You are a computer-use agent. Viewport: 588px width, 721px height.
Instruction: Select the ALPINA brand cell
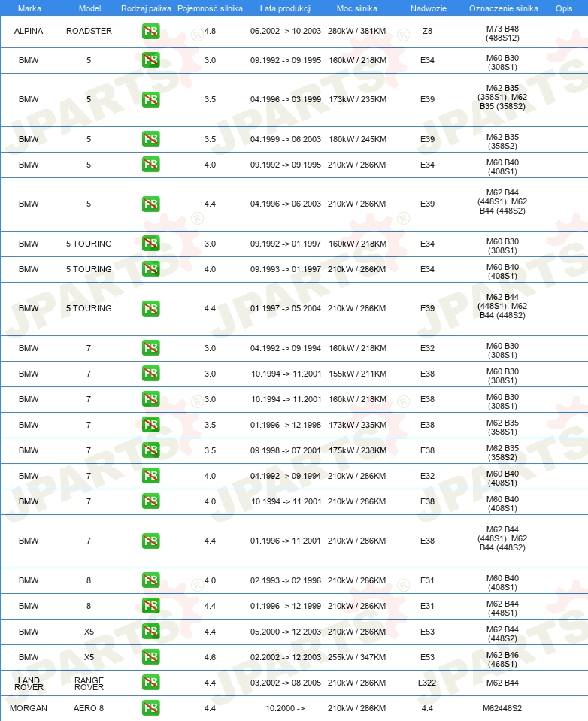(x=29, y=31)
